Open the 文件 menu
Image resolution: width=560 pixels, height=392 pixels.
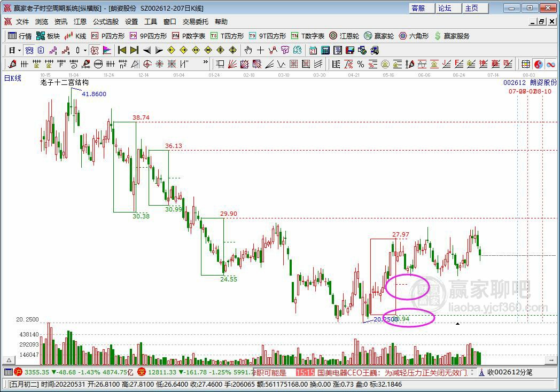pos(22,22)
